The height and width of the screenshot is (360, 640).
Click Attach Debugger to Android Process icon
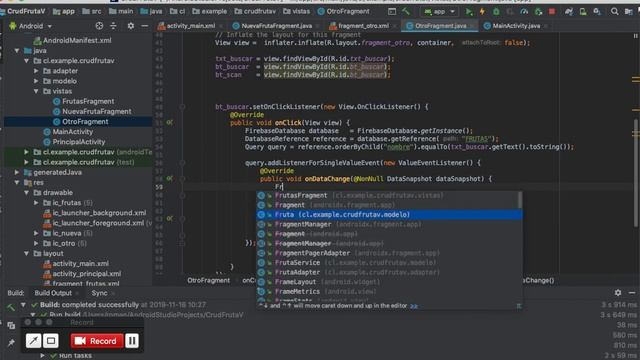pyautogui.click(x=538, y=12)
